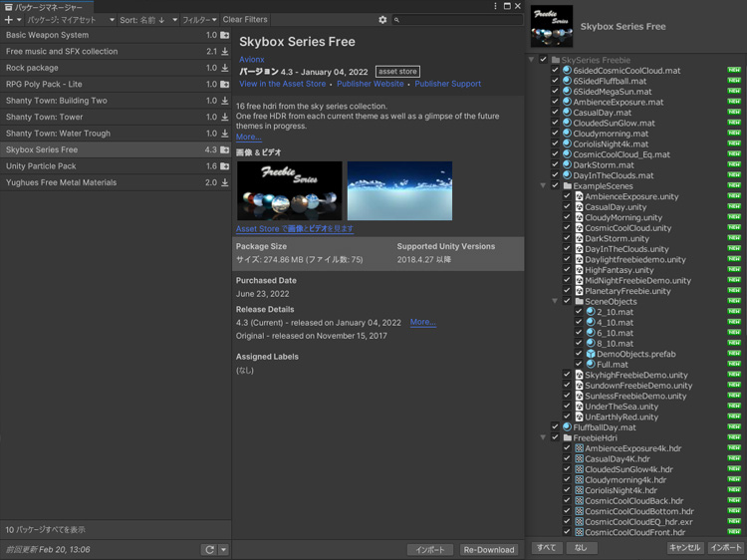
Task: Open View in the Asset Store link
Action: pyautogui.click(x=283, y=85)
